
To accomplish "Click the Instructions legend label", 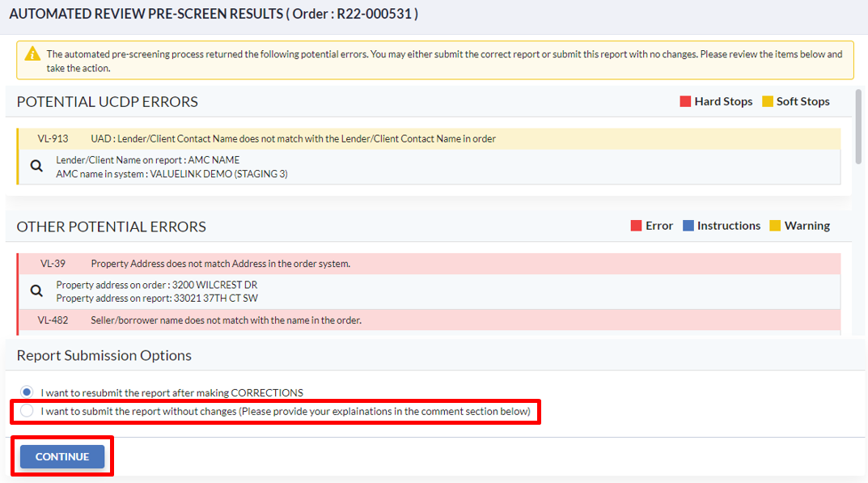I will (x=729, y=226).
